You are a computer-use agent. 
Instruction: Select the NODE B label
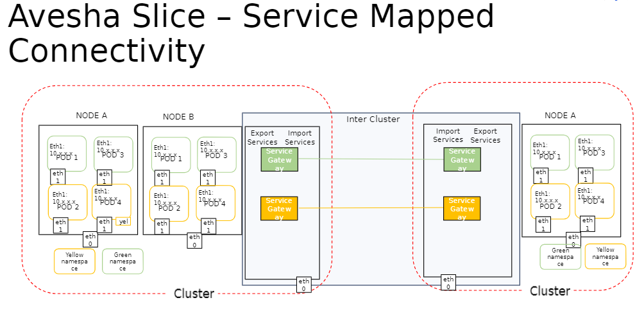click(x=178, y=117)
